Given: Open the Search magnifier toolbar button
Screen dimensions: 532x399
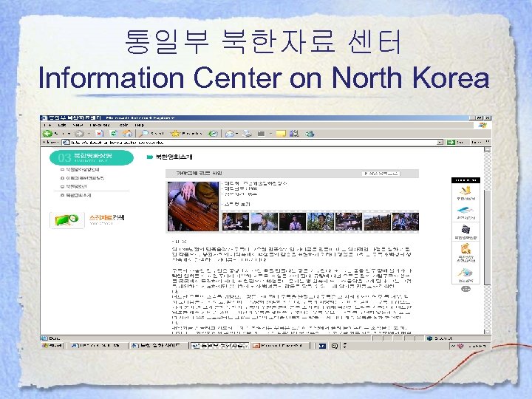Looking at the screenshot, I should point(152,134).
